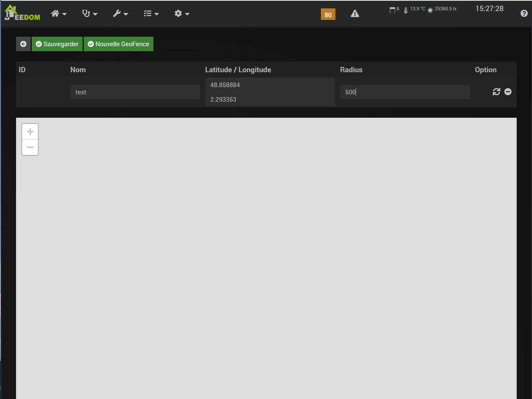Click the Sauvegarder button
Image resolution: width=532 pixels, height=399 pixels.
tap(57, 44)
